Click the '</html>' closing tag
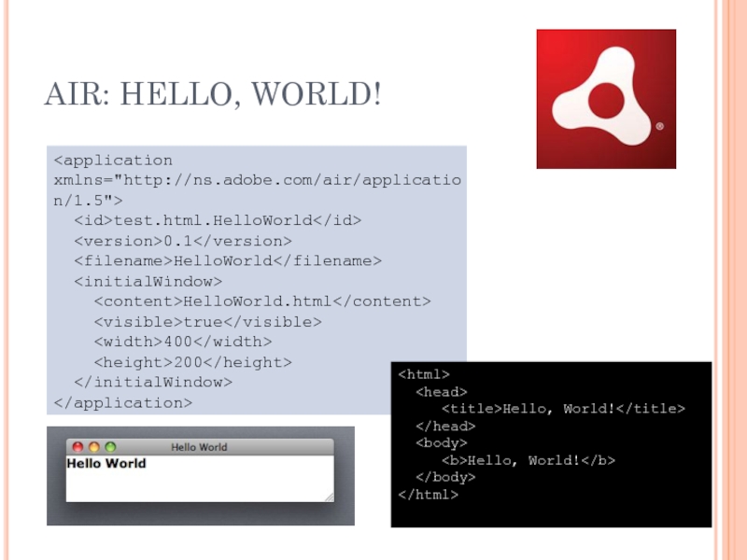The image size is (747, 560). click(x=429, y=495)
